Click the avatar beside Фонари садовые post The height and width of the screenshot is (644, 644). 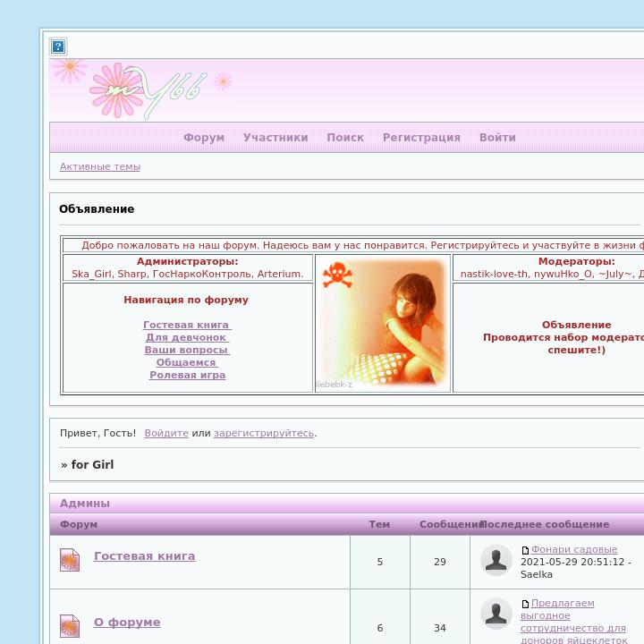pyautogui.click(x=496, y=560)
